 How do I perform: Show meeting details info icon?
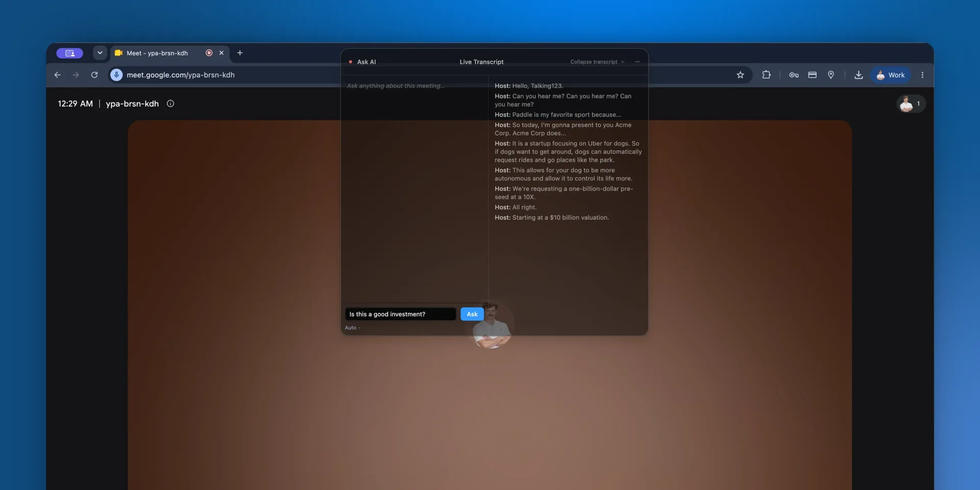(x=170, y=104)
